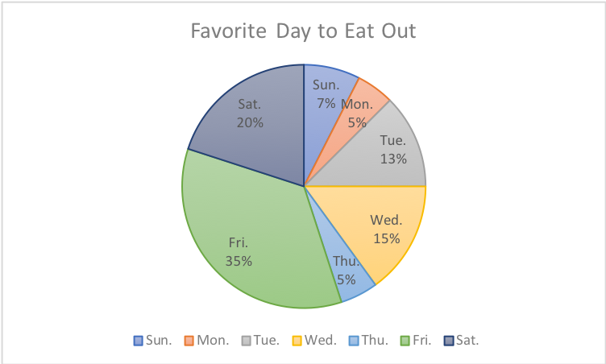Viewport: 606px width, 364px height.
Task: Click the "Tue. 13%" data label
Action: tap(393, 150)
